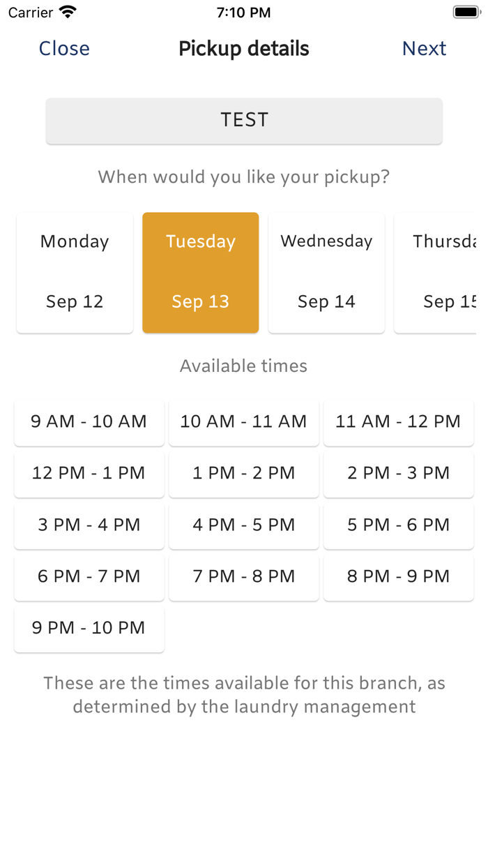Screen dimensions: 488x868
Task: Tap the 6 PM - 7 PM slot
Action: [x=89, y=577]
